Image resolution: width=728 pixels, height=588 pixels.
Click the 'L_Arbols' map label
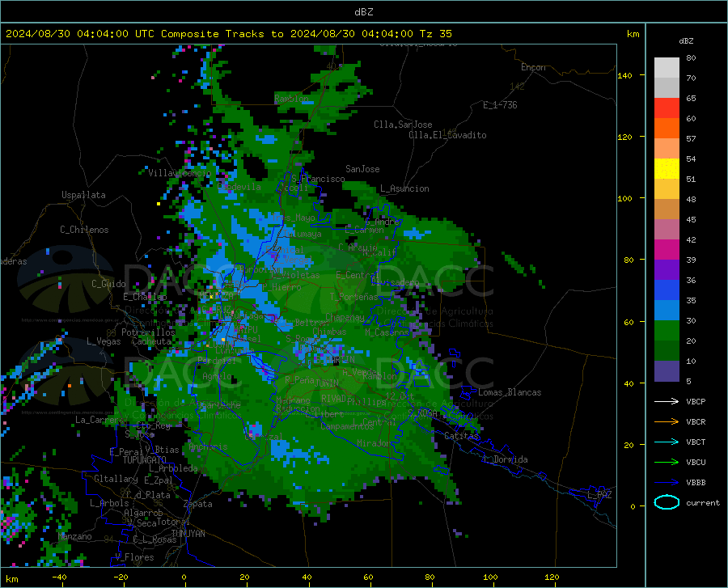(x=109, y=503)
